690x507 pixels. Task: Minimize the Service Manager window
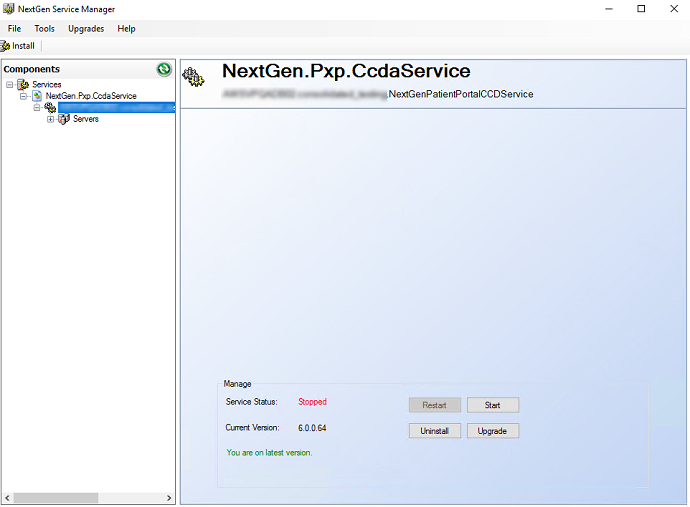(x=609, y=9)
